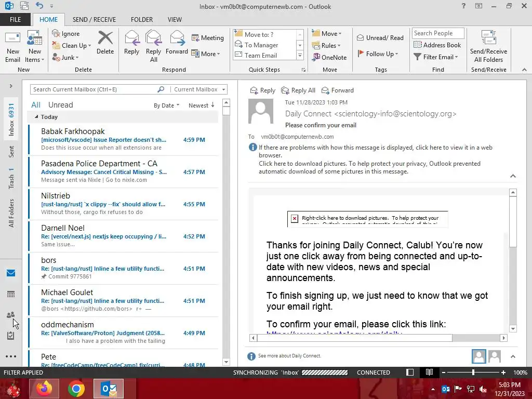Delete the selected message
Image resolution: width=532 pixels, height=399 pixels.
tap(105, 43)
